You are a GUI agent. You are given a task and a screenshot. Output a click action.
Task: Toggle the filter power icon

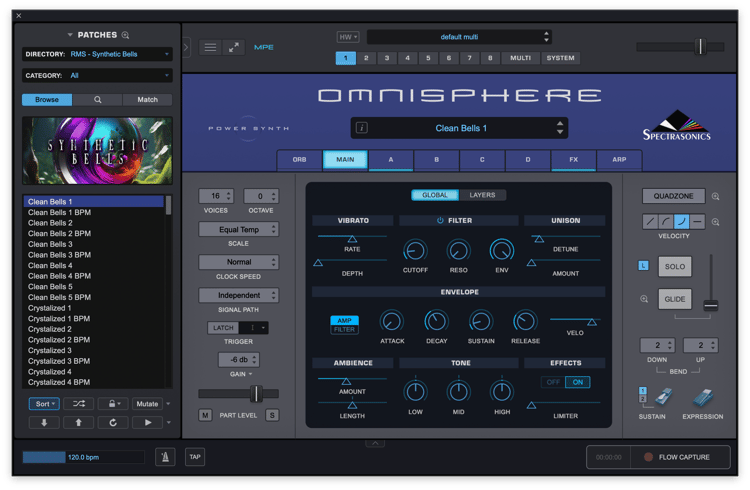coord(440,221)
